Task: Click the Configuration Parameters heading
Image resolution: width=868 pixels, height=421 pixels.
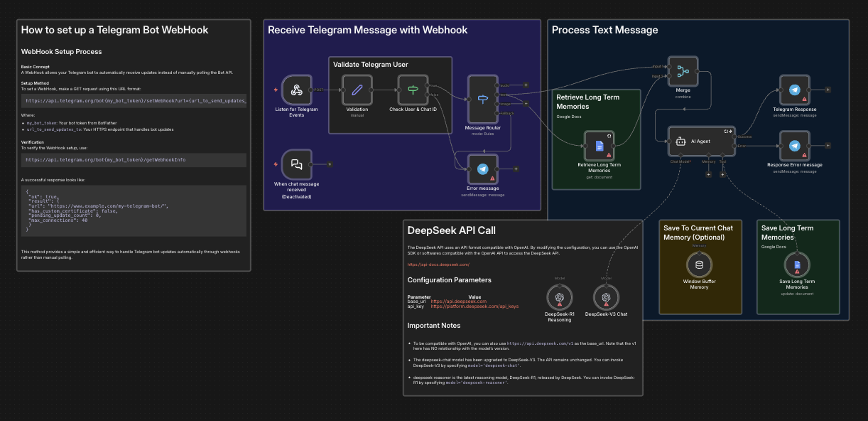Action: (449, 280)
